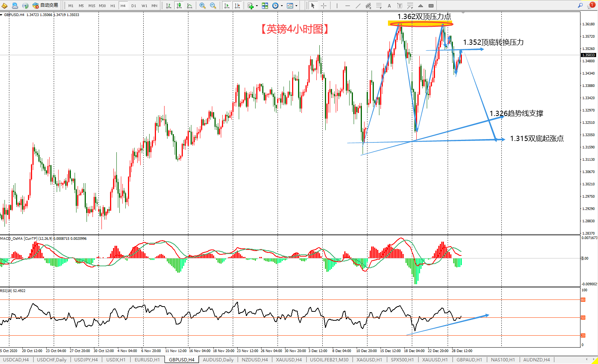Open the Periods clock dropdown arrow
This screenshot has height=364, width=598.
282,6
